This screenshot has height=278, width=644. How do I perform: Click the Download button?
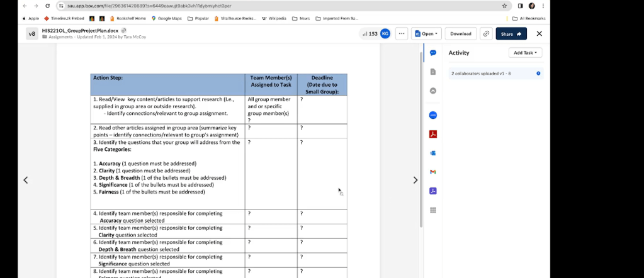click(460, 33)
